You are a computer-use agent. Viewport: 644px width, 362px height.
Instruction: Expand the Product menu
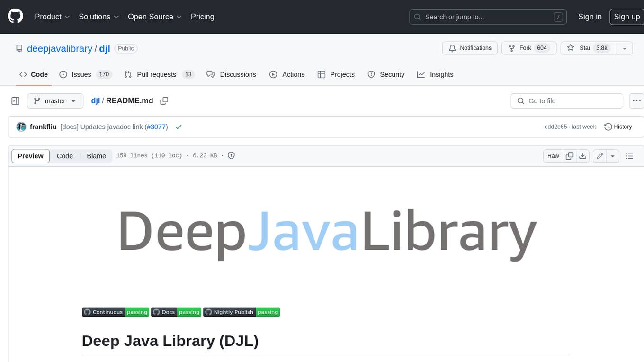click(52, 17)
